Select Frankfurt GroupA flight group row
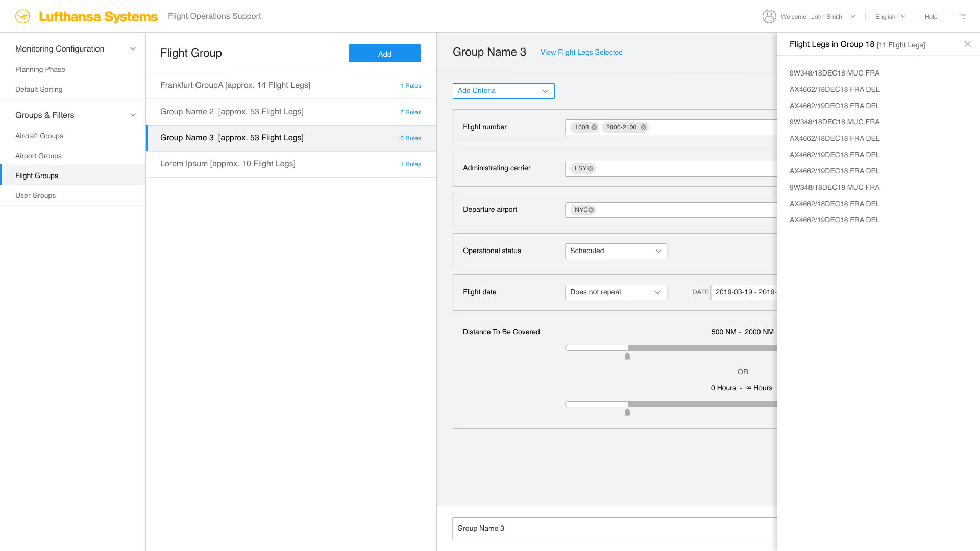Viewport: 980px width, 551px height. (x=291, y=86)
